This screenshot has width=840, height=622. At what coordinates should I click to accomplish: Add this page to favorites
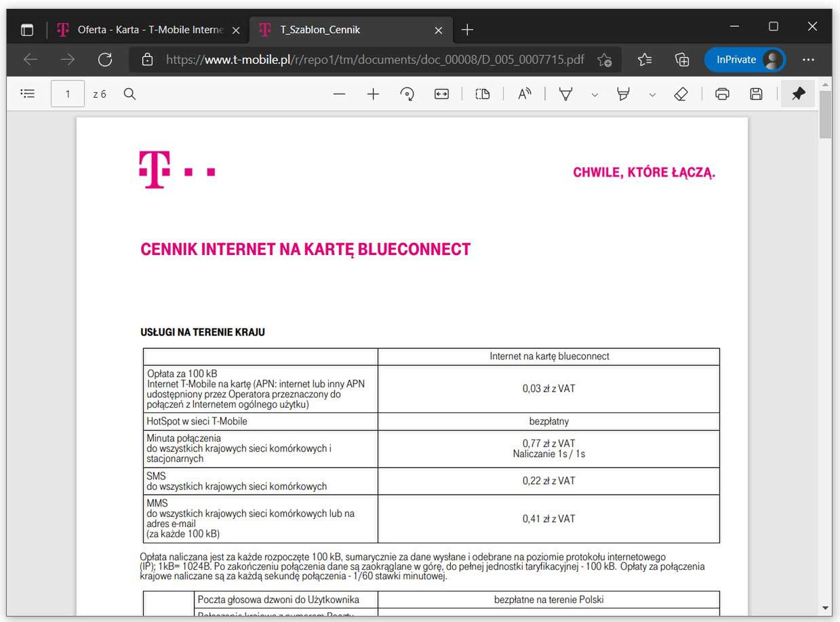pyautogui.click(x=605, y=60)
